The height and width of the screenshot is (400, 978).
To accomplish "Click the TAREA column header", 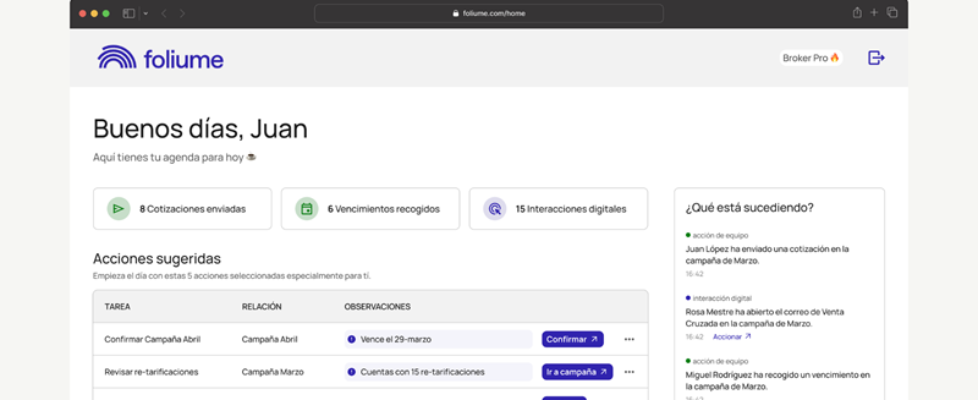I will (x=117, y=306).
